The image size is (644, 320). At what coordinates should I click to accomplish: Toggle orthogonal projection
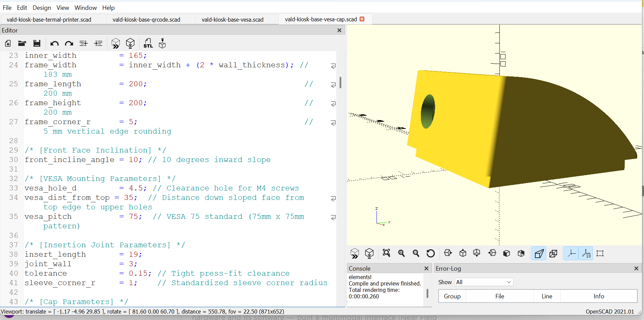point(553,253)
